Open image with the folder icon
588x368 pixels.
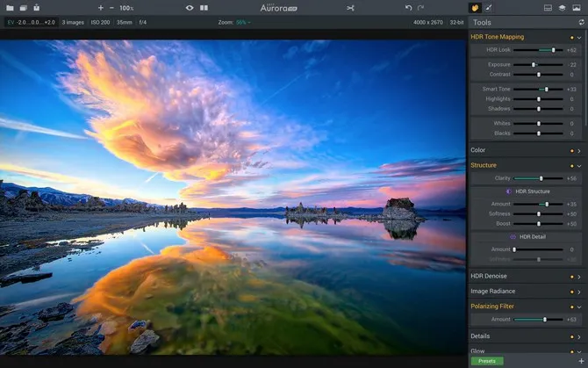10,8
